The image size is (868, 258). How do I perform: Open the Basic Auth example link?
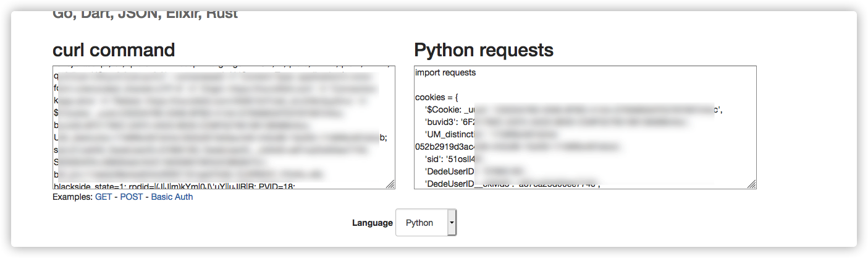(172, 197)
